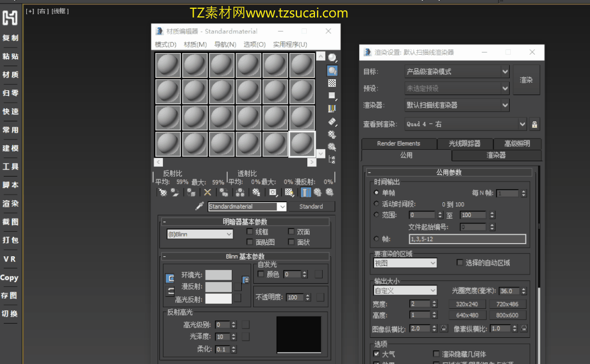
Task: Collapse the 公用参数 rollout
Action: 449,172
